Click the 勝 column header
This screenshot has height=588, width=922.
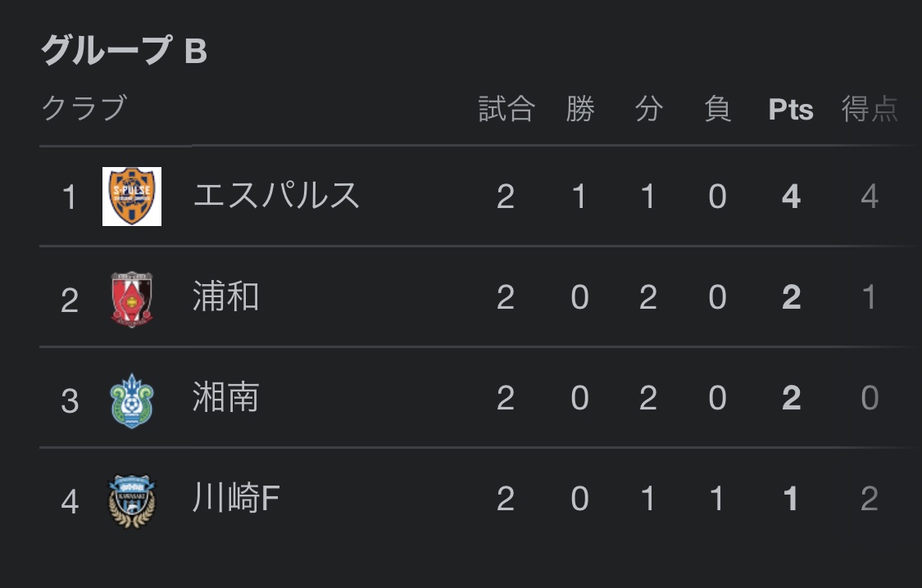pos(579,109)
